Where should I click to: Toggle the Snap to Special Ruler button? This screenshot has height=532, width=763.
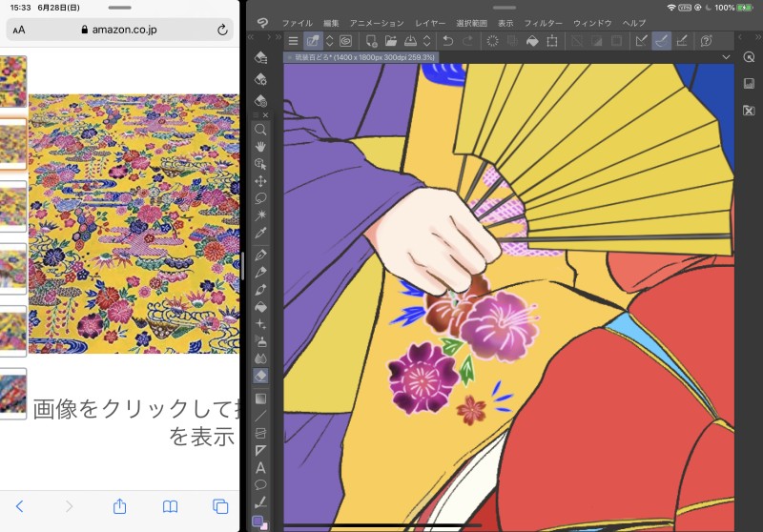pos(661,41)
